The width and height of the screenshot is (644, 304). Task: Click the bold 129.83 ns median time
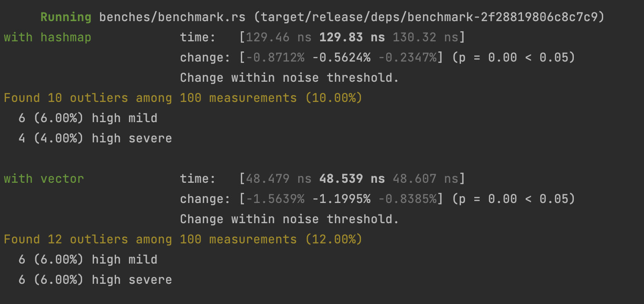(352, 38)
